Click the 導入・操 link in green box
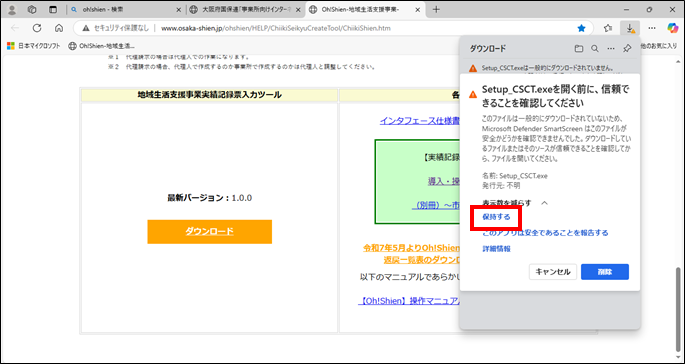This screenshot has height=364, width=685. click(x=443, y=181)
